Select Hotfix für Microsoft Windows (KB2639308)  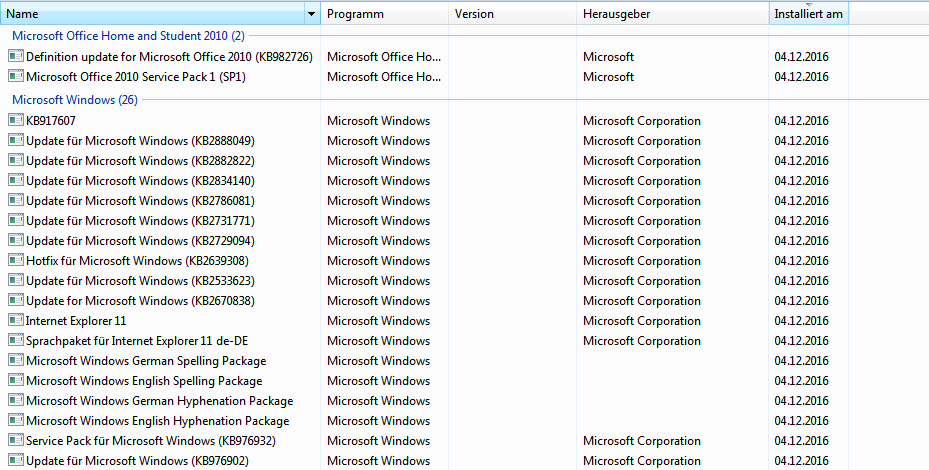point(137,261)
